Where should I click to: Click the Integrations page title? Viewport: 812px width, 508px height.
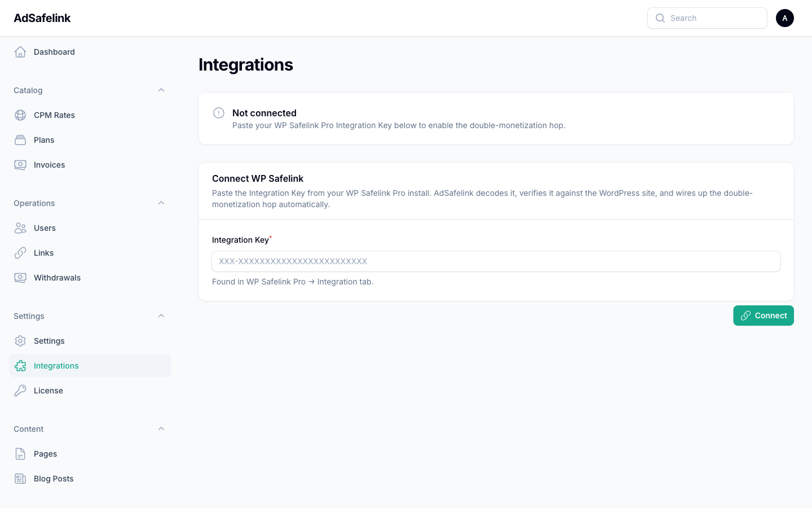point(246,64)
